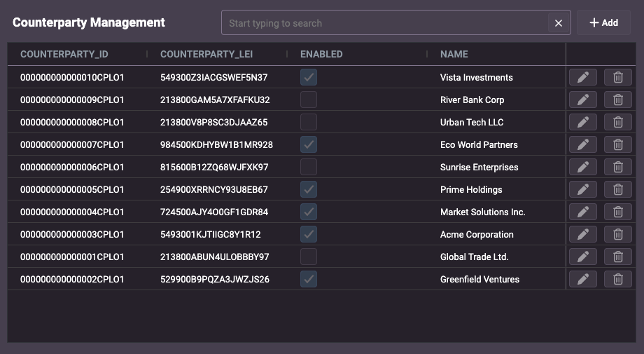The height and width of the screenshot is (354, 644).
Task: Delete the River Bank Corp counterparty
Action: [617, 100]
